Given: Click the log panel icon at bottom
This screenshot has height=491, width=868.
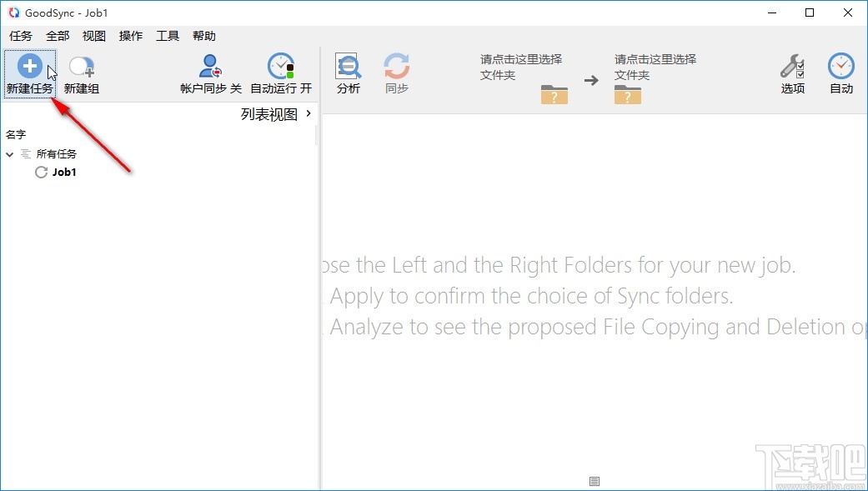Looking at the screenshot, I should pyautogui.click(x=595, y=482).
